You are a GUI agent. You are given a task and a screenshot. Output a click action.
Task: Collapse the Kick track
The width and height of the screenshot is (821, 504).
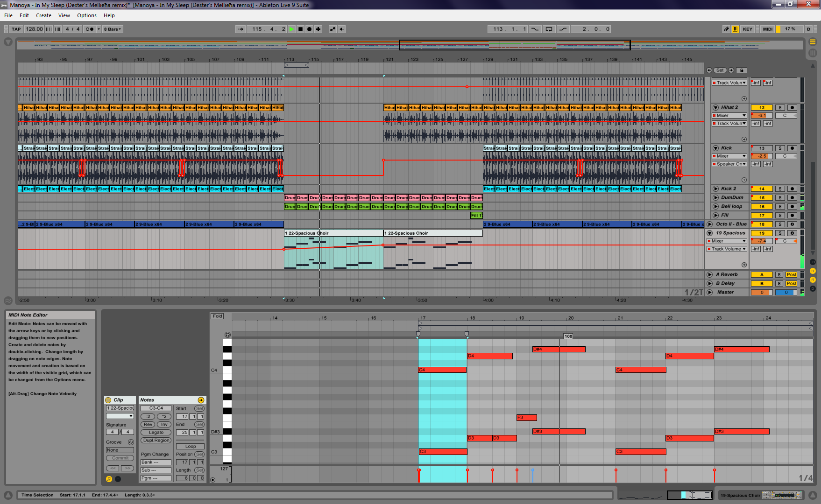point(715,148)
